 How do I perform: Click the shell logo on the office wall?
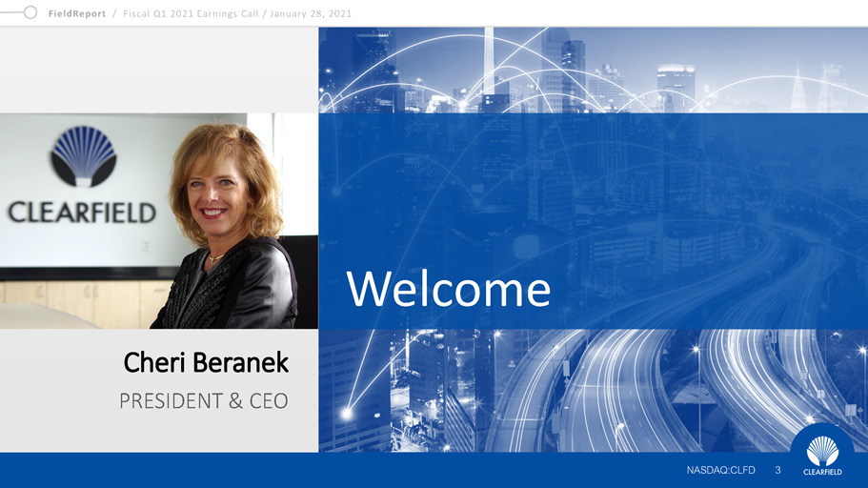pos(84,156)
